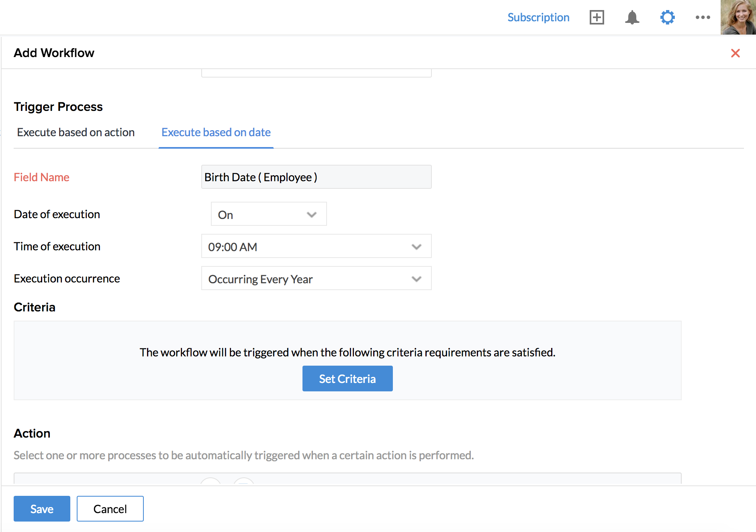This screenshot has height=532, width=756.
Task: Open the quick add plus icon
Action: (597, 17)
